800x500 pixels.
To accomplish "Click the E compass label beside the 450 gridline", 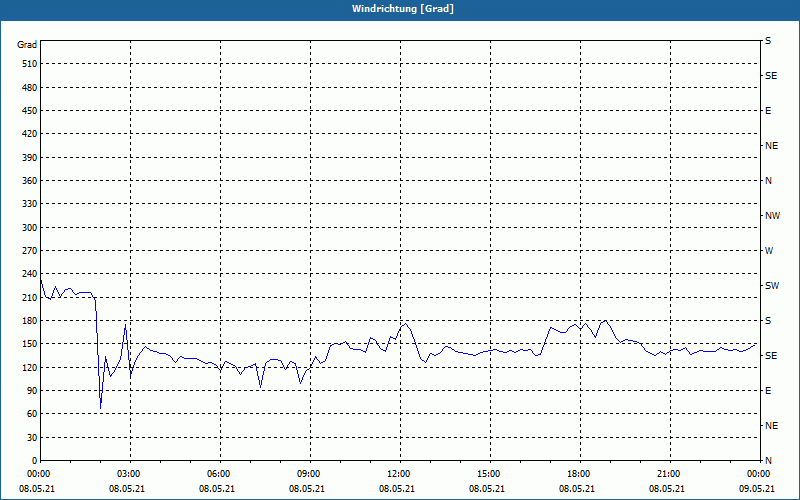I will tap(768, 111).
